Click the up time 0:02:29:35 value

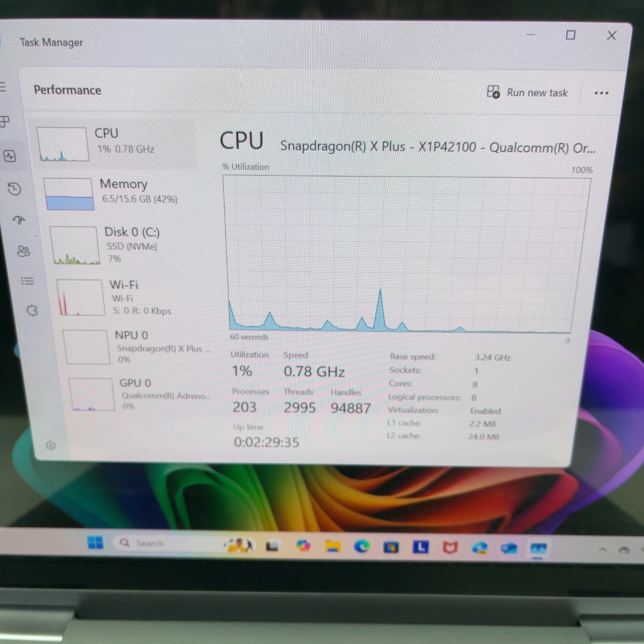click(x=266, y=442)
